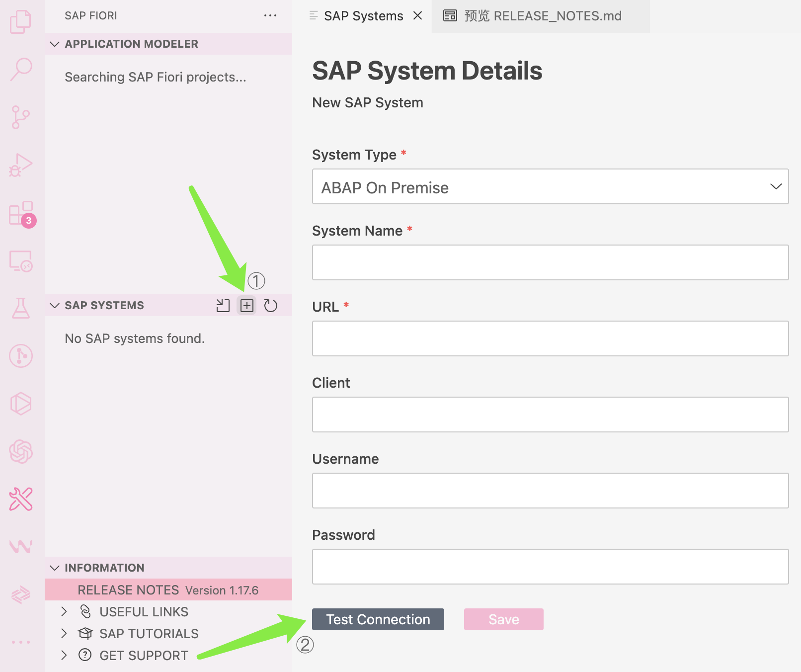801x672 pixels.
Task: Select the SAP Tutorials label
Action: point(149,633)
